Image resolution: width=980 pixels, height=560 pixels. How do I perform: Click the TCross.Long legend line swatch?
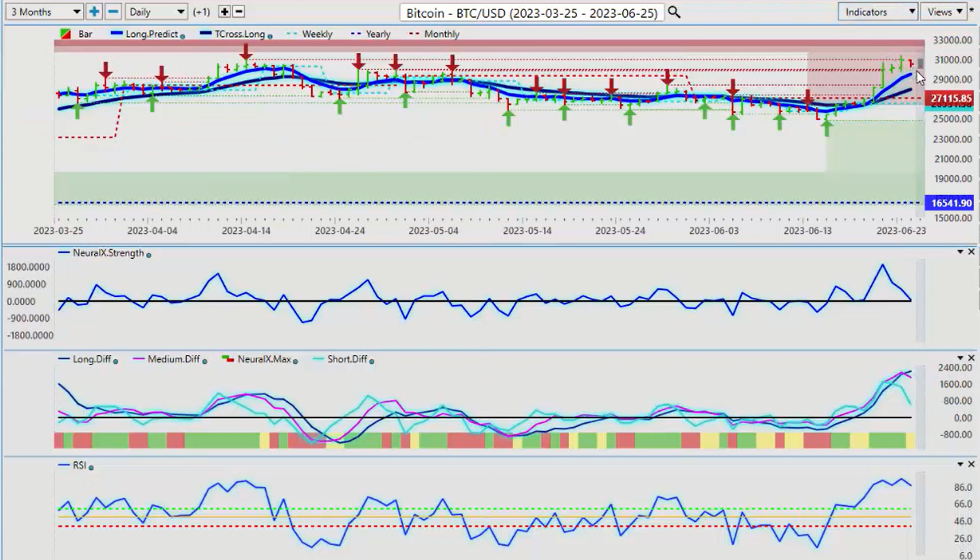[x=206, y=33]
